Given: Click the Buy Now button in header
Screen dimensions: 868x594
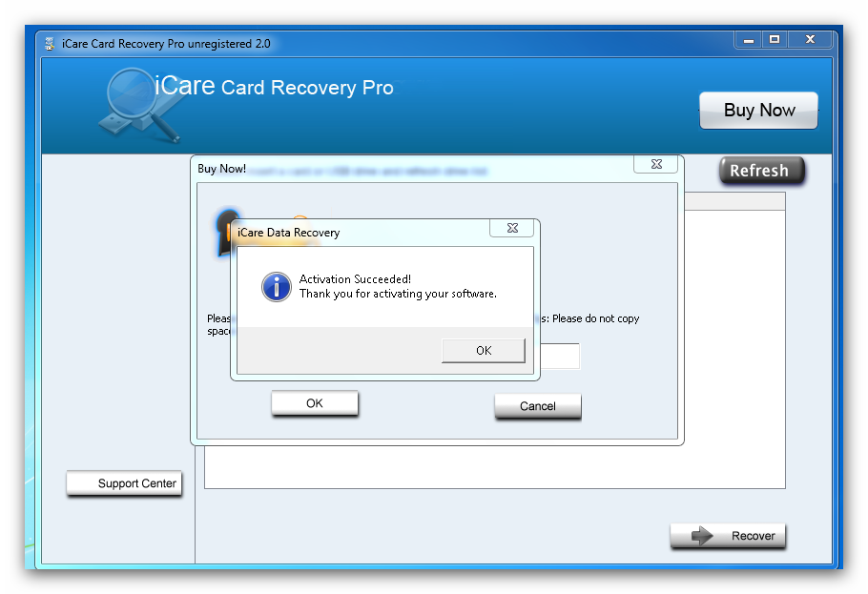Looking at the screenshot, I should pos(759,111).
